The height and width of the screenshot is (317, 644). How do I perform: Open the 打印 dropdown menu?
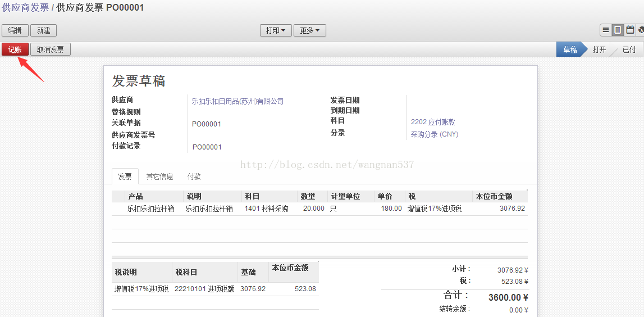coord(276,30)
